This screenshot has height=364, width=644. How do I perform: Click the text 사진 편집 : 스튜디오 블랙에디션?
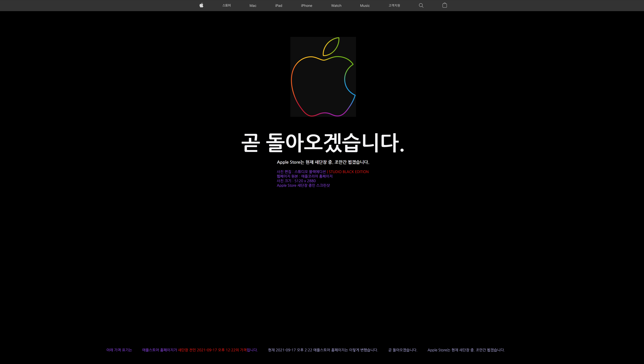(301, 172)
